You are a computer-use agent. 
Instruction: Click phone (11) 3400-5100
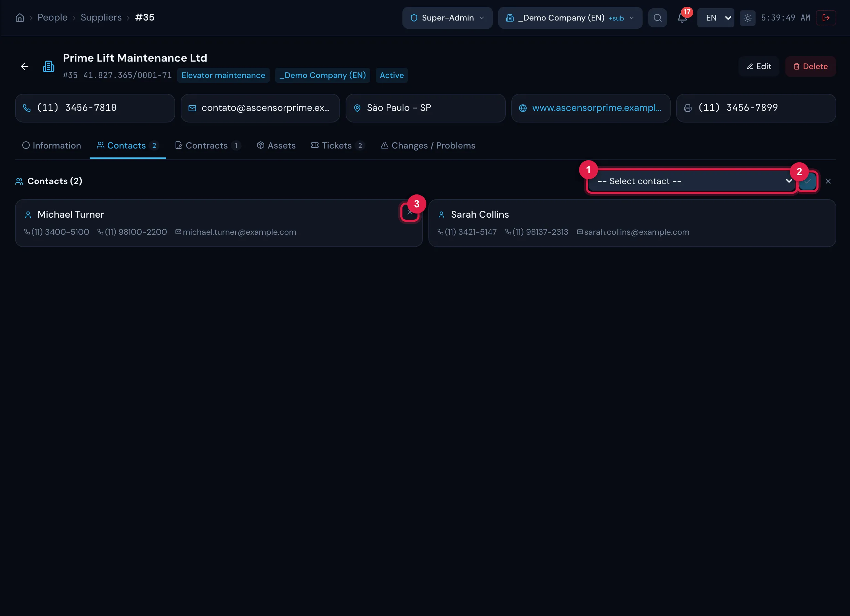pyautogui.click(x=60, y=232)
